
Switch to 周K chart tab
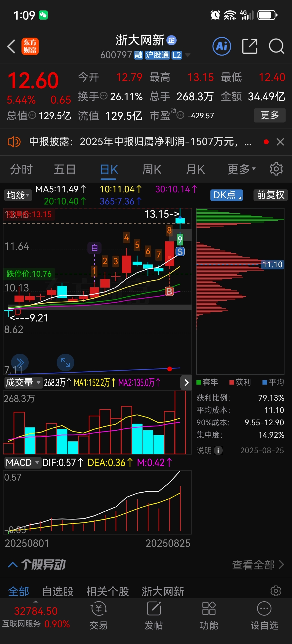(152, 170)
